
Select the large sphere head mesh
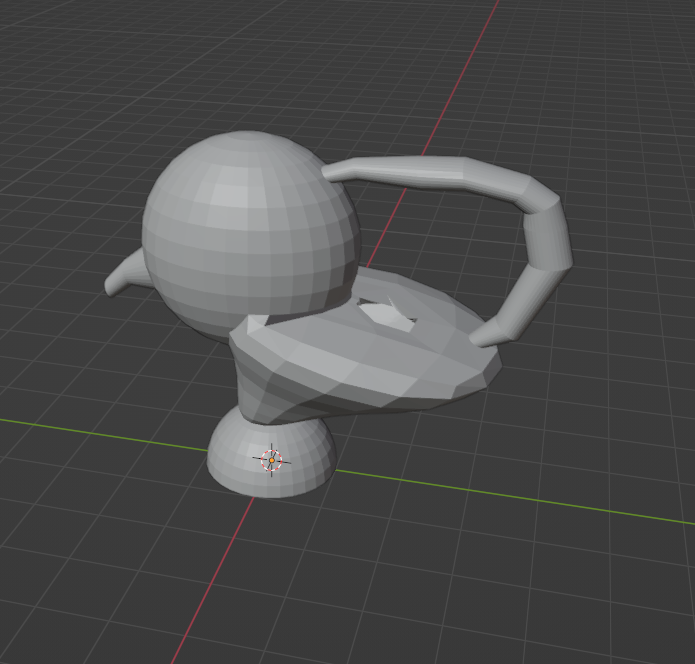pos(251,237)
